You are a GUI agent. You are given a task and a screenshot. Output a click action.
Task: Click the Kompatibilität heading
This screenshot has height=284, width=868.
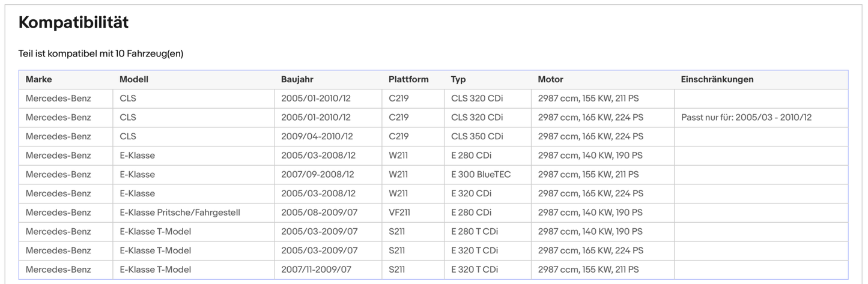coord(73,23)
